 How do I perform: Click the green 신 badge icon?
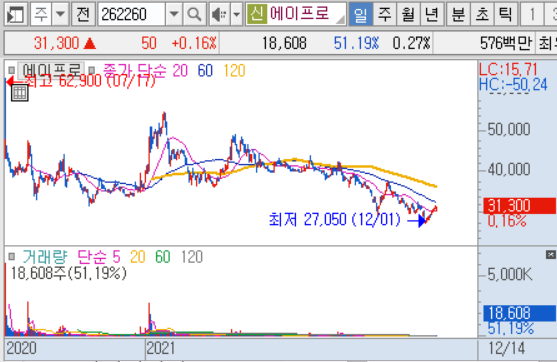point(256,14)
